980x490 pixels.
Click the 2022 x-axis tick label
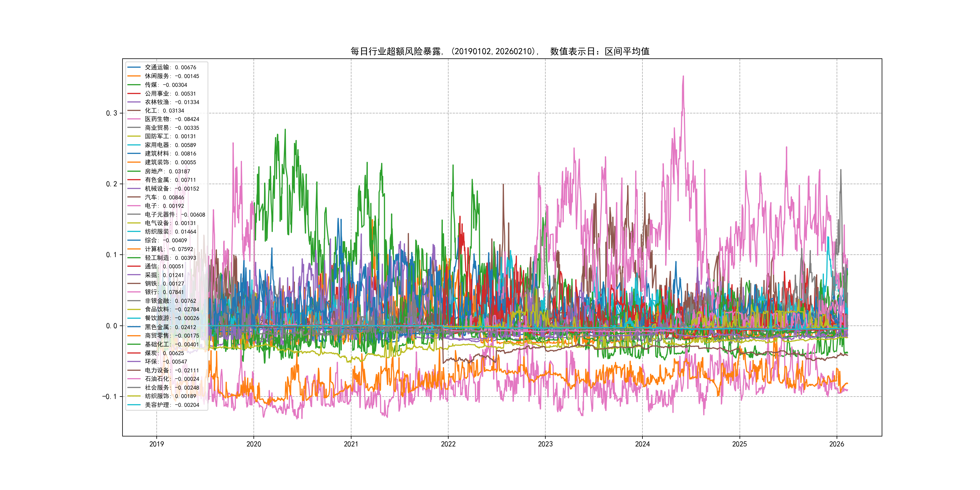click(448, 444)
